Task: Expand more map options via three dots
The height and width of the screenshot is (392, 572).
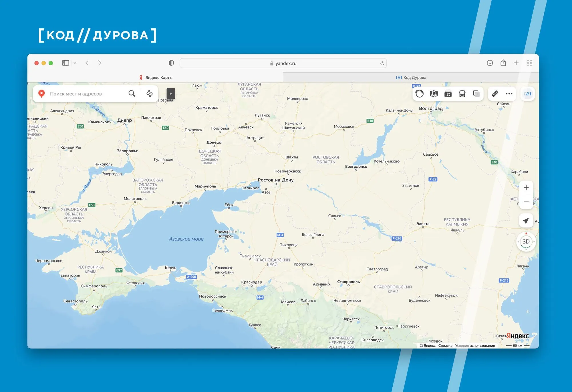Action: tap(509, 94)
